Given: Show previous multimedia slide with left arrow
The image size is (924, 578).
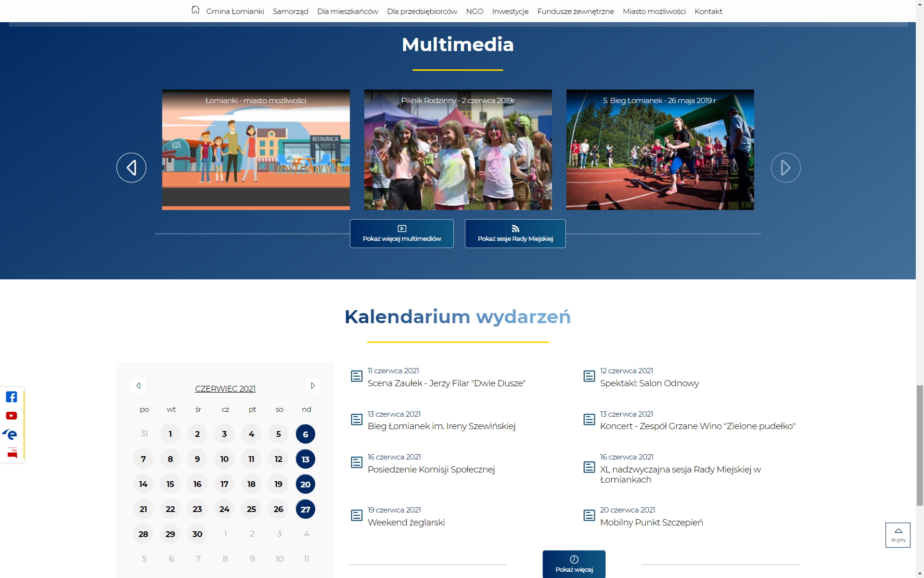Looking at the screenshot, I should [131, 168].
